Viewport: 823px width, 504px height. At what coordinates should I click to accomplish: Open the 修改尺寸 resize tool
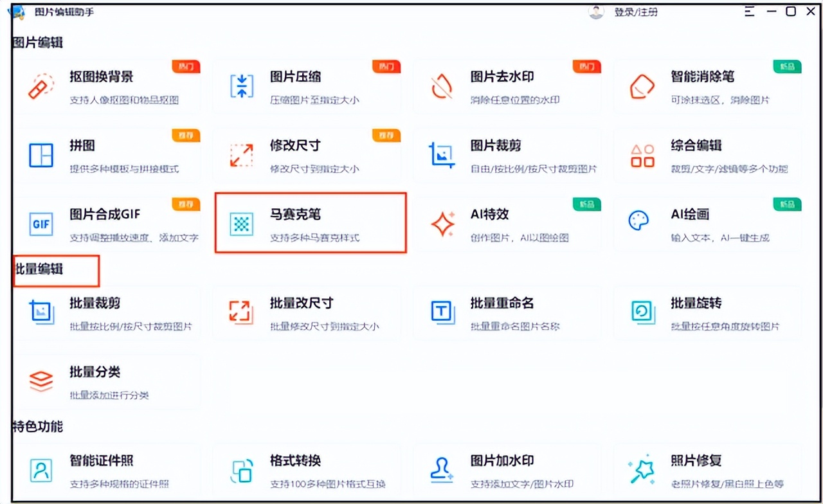240,155
